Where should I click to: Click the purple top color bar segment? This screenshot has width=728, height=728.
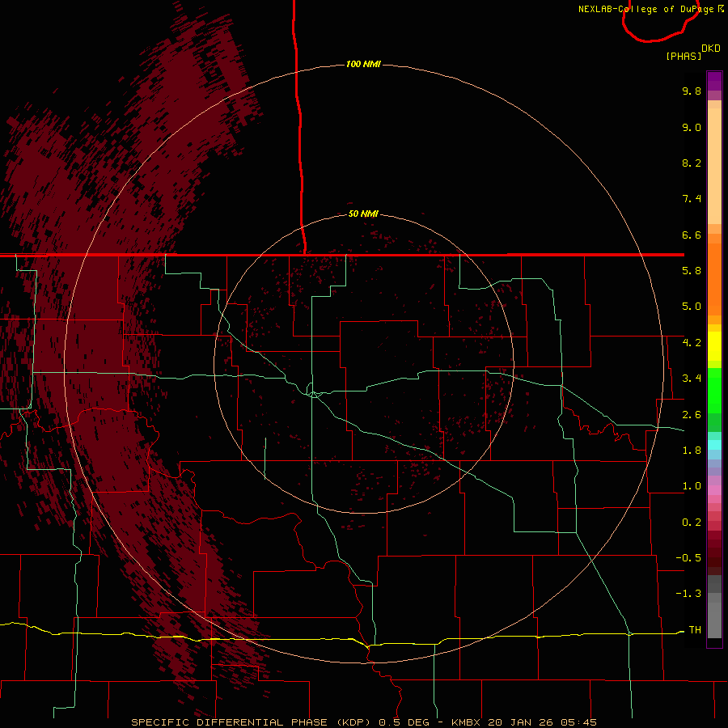(x=714, y=81)
